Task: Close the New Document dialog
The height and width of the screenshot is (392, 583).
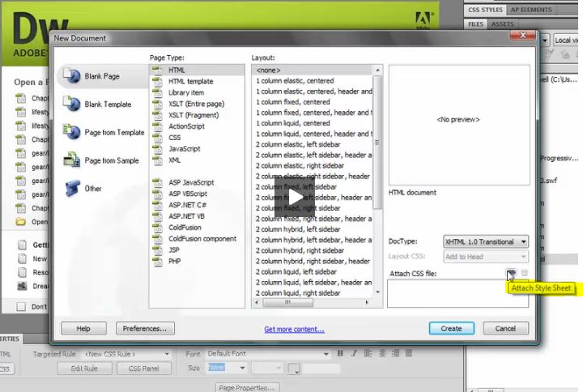Action: (x=522, y=35)
